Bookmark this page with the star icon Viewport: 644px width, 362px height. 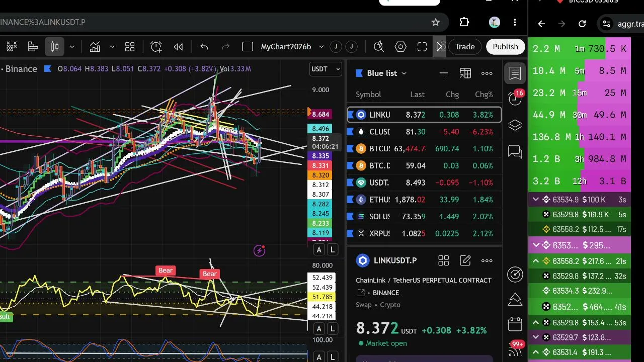click(x=436, y=22)
